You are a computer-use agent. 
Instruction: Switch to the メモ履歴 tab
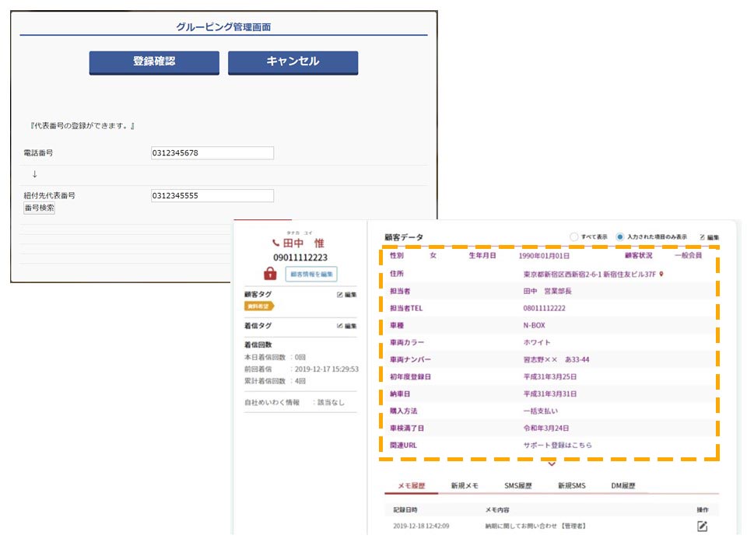click(x=411, y=485)
